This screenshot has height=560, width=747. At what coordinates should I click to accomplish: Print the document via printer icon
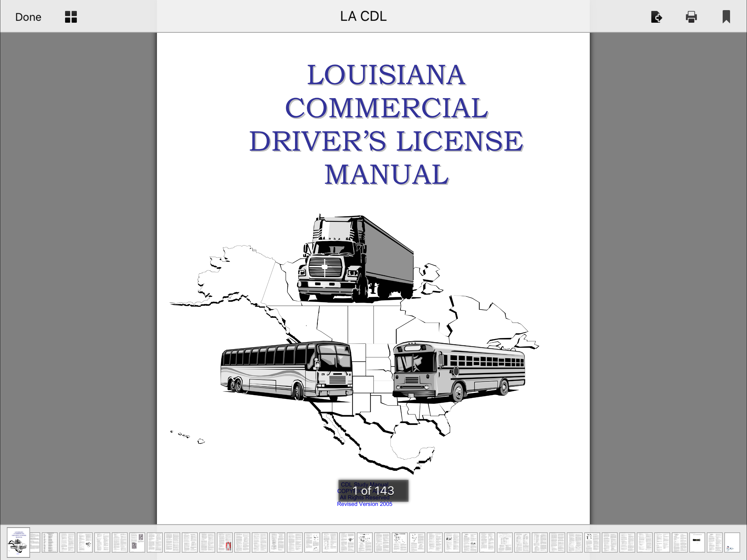[x=691, y=17]
